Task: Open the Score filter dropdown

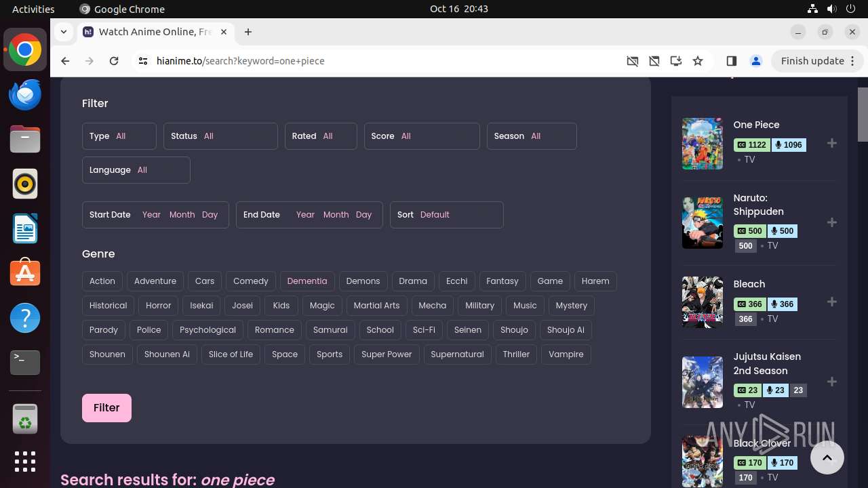Action: click(x=422, y=136)
